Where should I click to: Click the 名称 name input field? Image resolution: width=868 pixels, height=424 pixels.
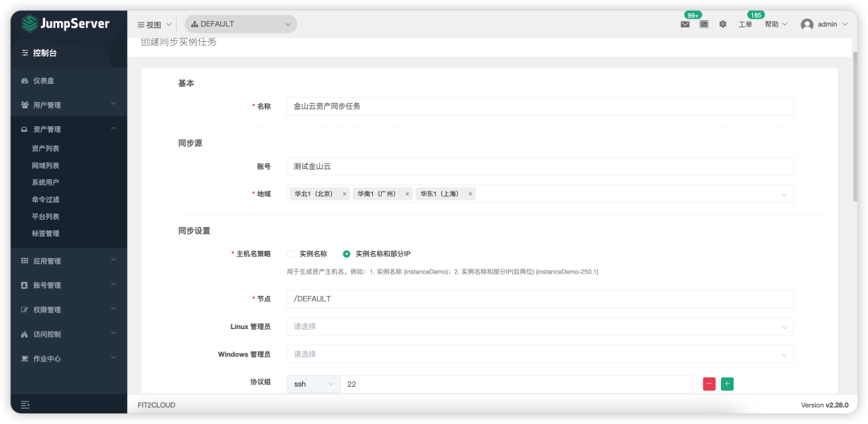point(540,106)
